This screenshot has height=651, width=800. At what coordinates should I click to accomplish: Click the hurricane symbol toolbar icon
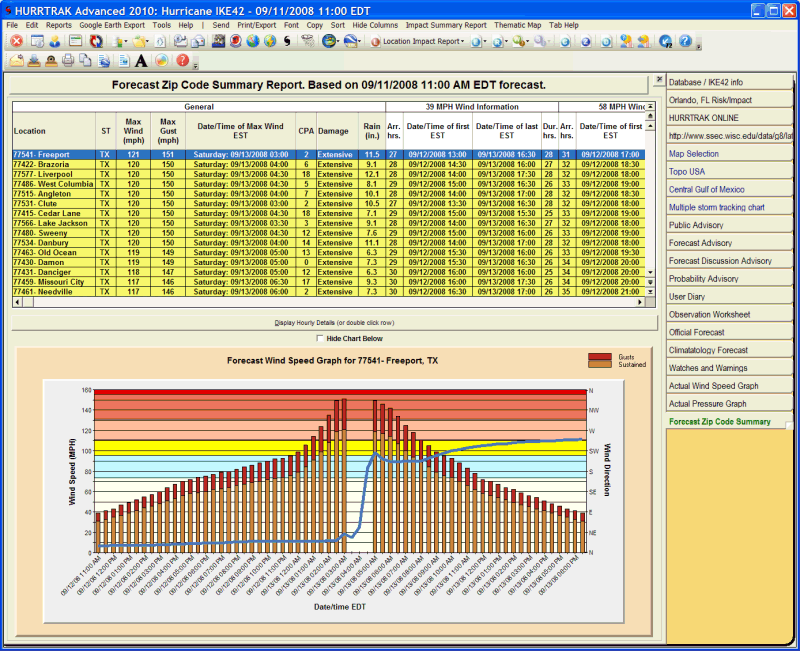tap(287, 42)
